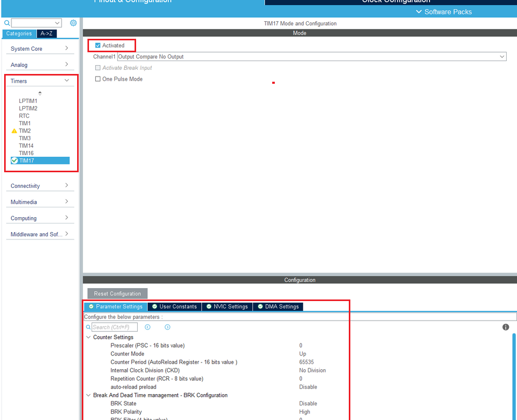Collapse Break And Dead Time management group

[88, 395]
